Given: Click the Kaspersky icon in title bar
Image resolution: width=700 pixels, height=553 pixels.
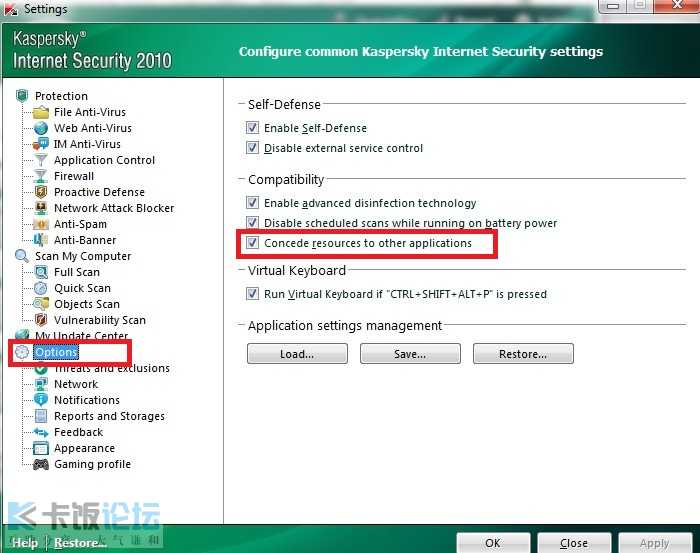Looking at the screenshot, I should (11, 9).
